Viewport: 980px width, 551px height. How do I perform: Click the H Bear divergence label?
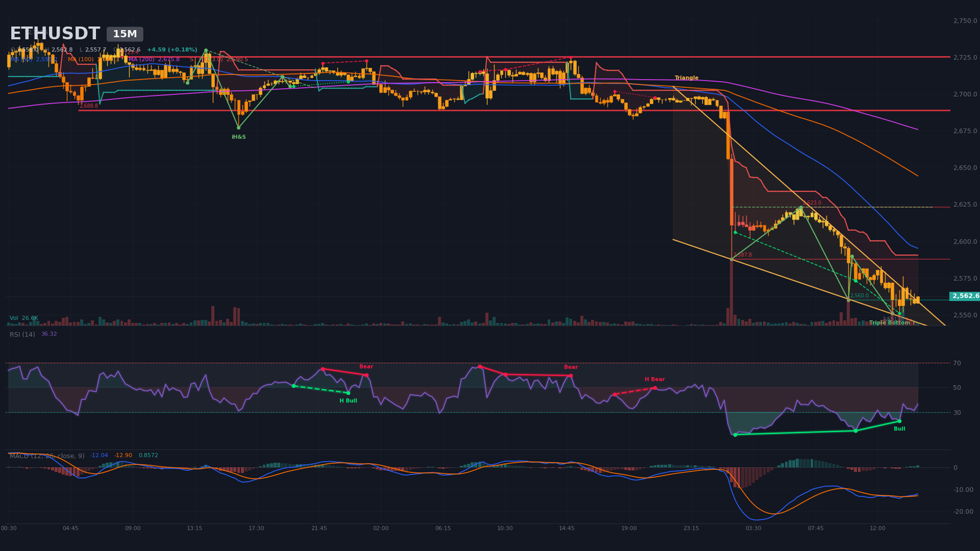tap(655, 380)
